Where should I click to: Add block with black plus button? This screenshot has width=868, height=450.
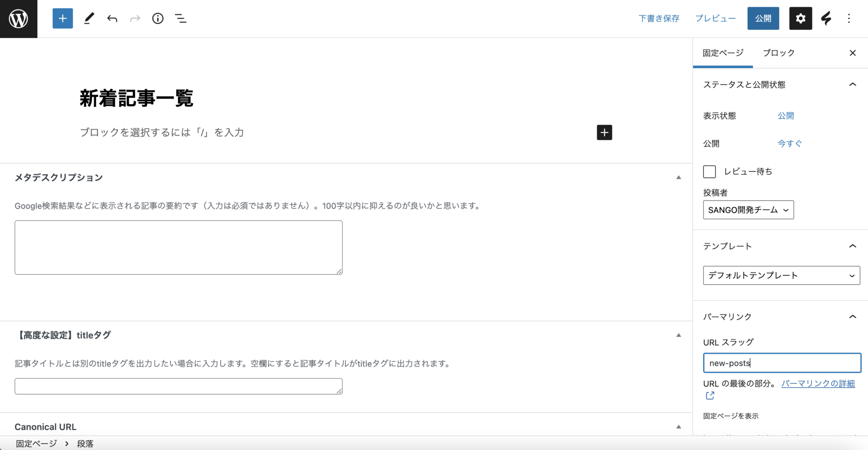click(604, 133)
